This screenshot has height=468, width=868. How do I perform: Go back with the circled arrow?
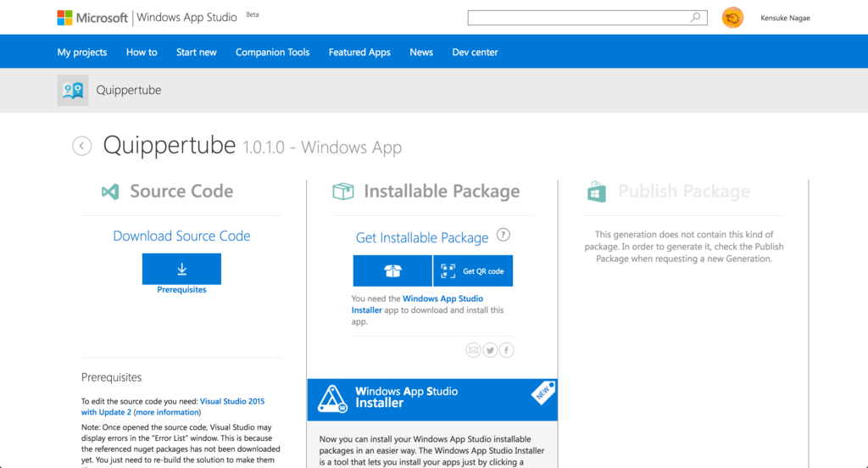(x=82, y=146)
